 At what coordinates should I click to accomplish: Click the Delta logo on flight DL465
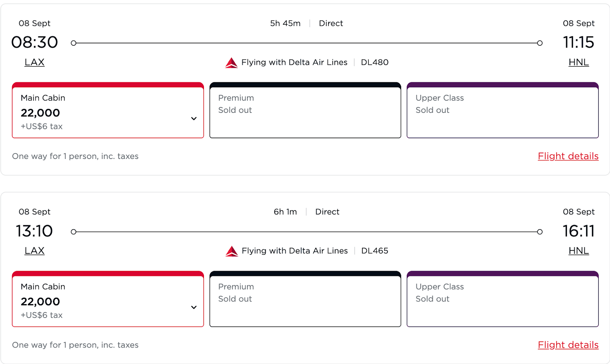point(231,251)
